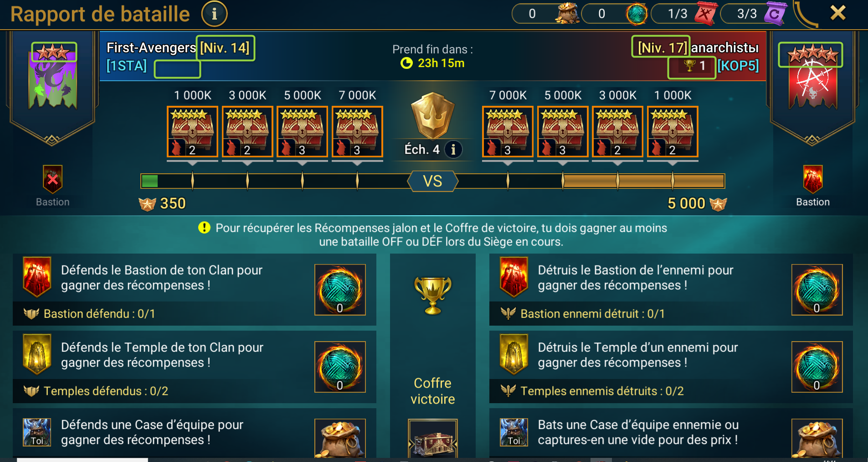Open the left 7 000K reward chest

click(x=357, y=132)
